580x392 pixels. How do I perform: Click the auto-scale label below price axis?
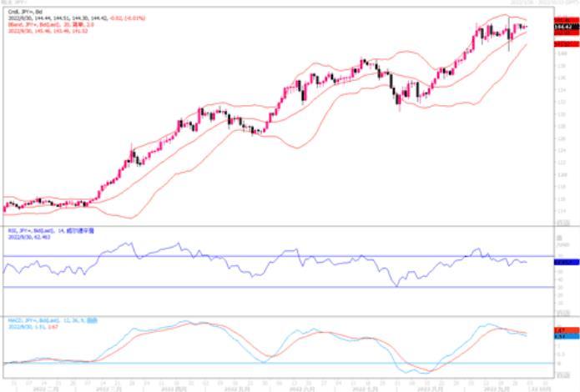(563, 223)
